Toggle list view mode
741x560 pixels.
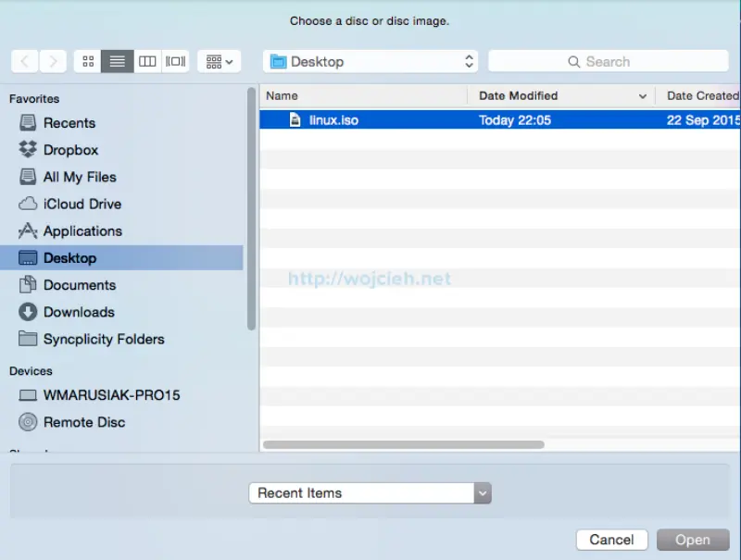(116, 61)
